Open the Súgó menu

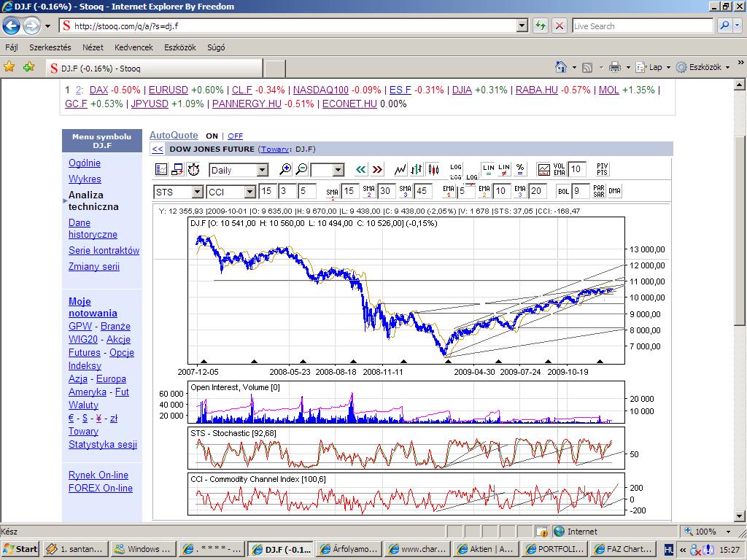(x=216, y=47)
